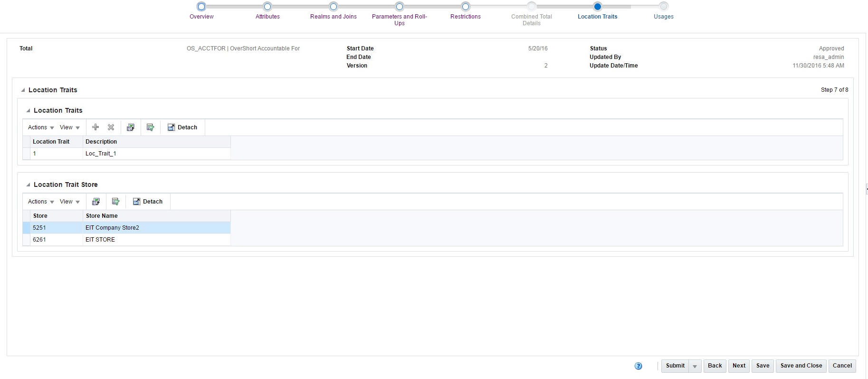Select the 'EIT STORE' cell
This screenshot has width=868, height=379.
pyautogui.click(x=157, y=240)
